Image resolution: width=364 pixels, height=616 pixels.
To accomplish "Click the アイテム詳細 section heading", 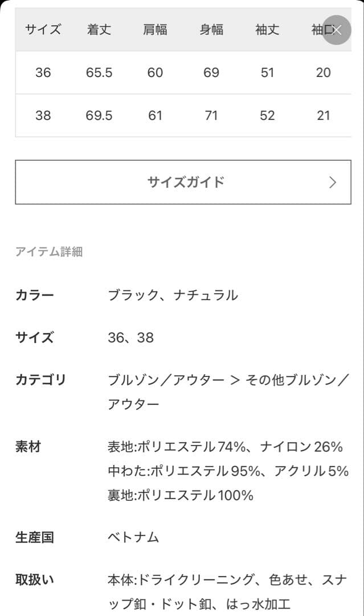I will pos(49,252).
